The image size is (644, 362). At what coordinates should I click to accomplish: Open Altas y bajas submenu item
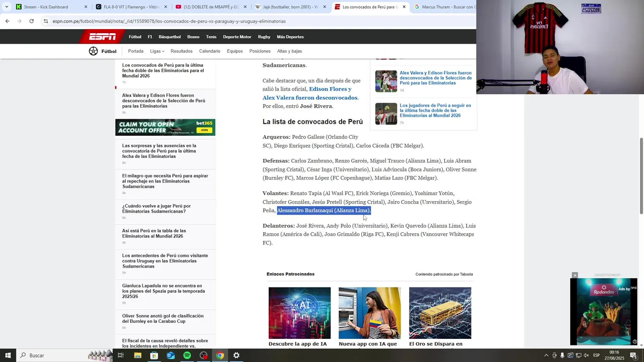click(290, 51)
